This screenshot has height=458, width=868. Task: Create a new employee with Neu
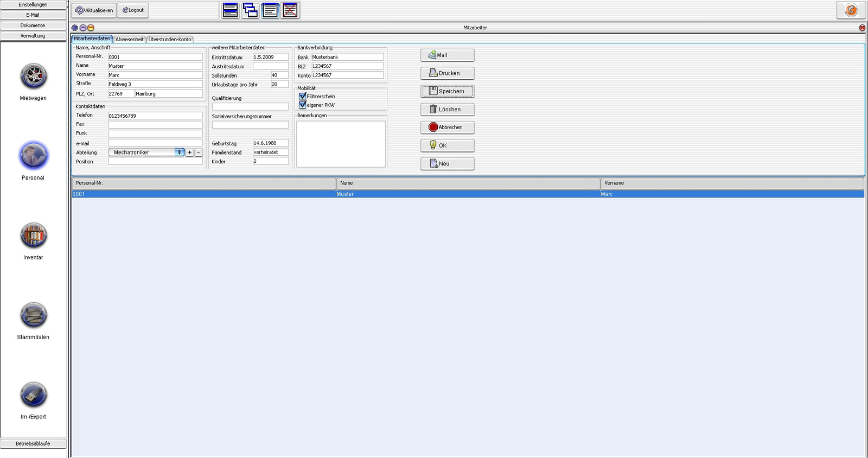[448, 163]
